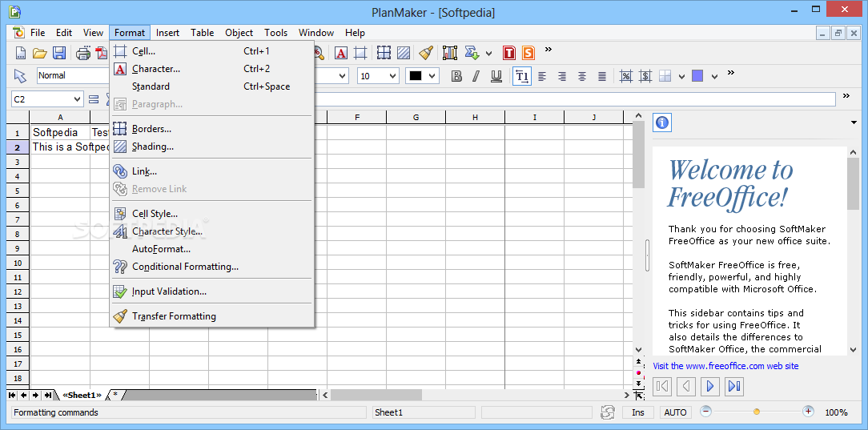
Task: Toggle the highlighted T1 text alignment button
Action: 522,76
